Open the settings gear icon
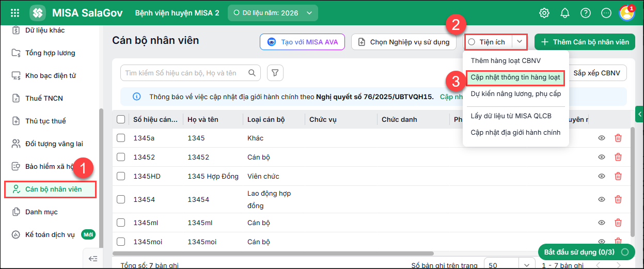644x269 pixels. [x=544, y=13]
